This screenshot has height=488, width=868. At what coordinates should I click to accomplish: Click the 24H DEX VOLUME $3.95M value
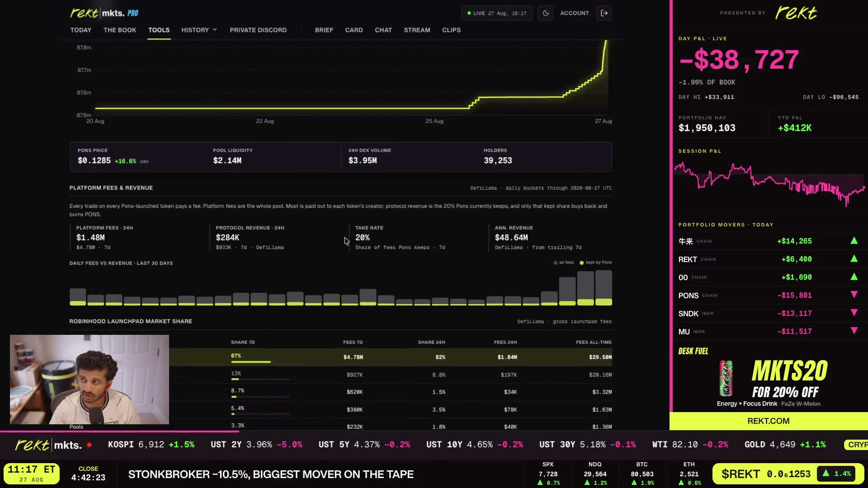point(363,160)
